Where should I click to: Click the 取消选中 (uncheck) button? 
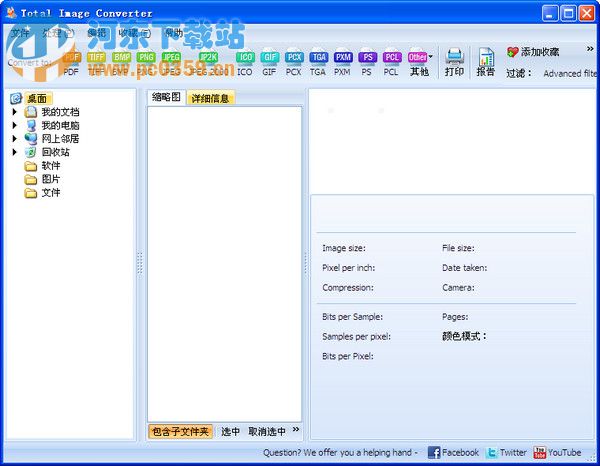click(x=267, y=432)
